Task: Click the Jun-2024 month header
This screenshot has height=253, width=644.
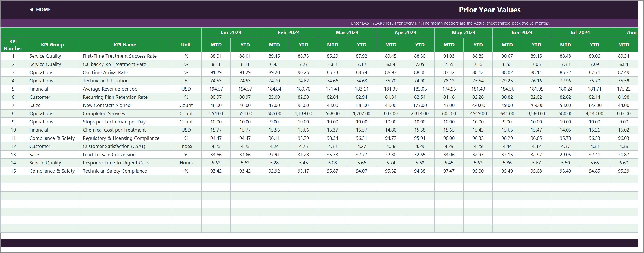Action: (522, 33)
